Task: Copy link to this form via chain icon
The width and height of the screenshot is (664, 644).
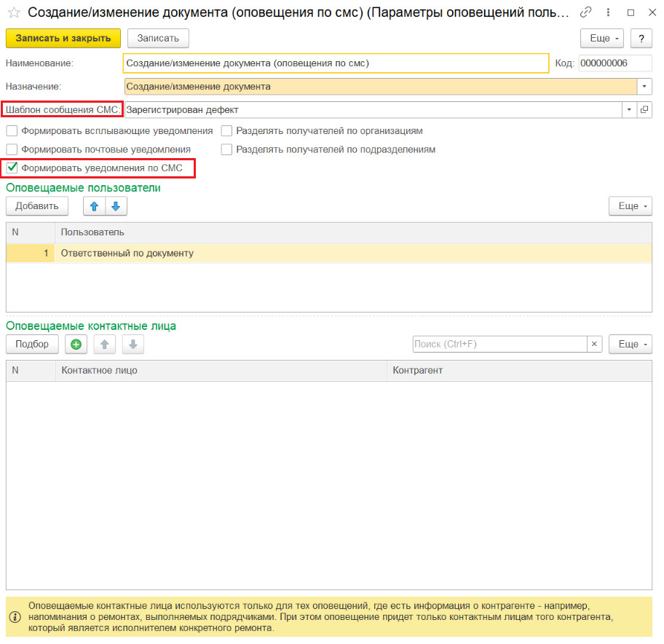Action: click(585, 12)
